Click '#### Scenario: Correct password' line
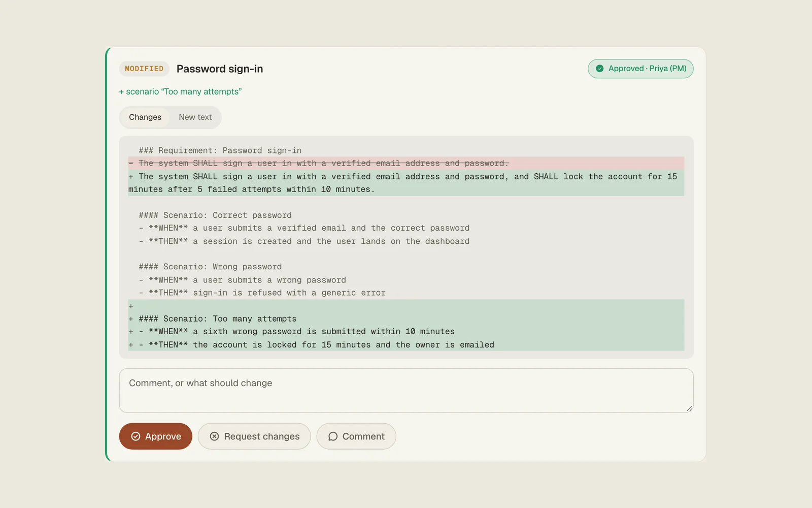812x508 pixels. (x=215, y=215)
